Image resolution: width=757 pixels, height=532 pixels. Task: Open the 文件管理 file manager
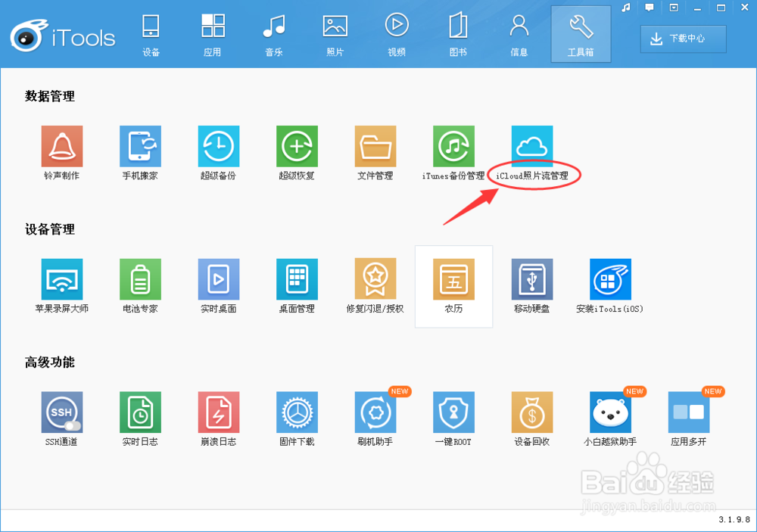click(375, 146)
